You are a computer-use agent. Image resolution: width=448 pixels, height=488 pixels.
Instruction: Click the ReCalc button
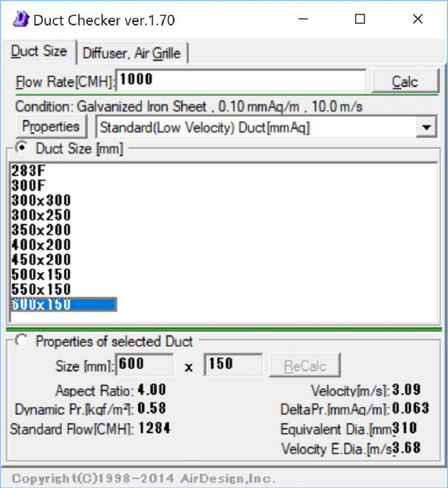pyautogui.click(x=305, y=366)
